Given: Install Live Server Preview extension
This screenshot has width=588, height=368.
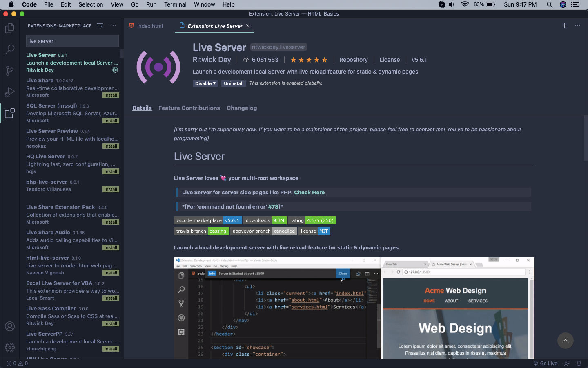Looking at the screenshot, I should click(111, 146).
